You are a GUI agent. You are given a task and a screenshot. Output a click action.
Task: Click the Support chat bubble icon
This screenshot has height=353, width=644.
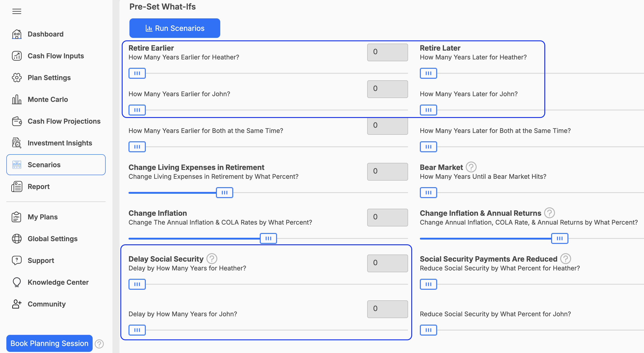tap(17, 260)
